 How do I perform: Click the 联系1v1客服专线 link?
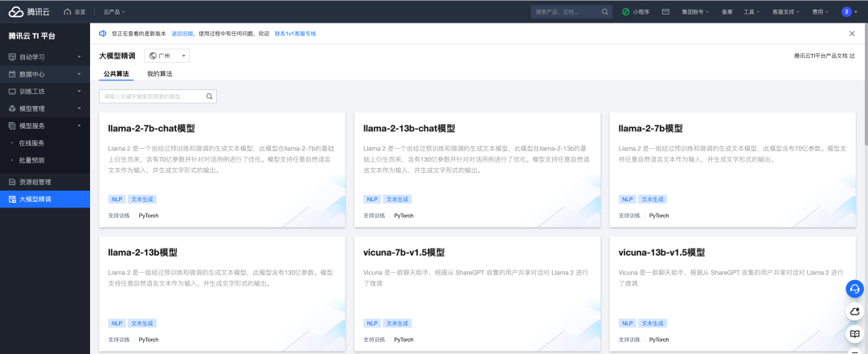(x=295, y=34)
